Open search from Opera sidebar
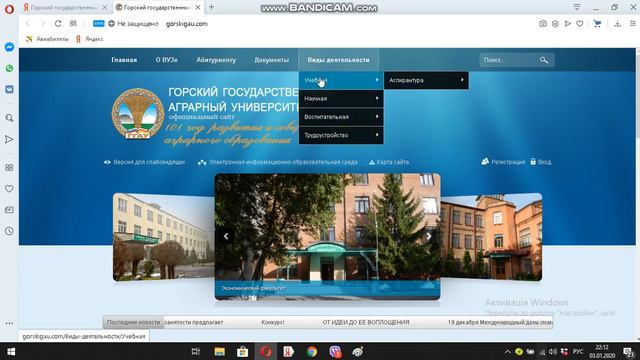 (9, 118)
